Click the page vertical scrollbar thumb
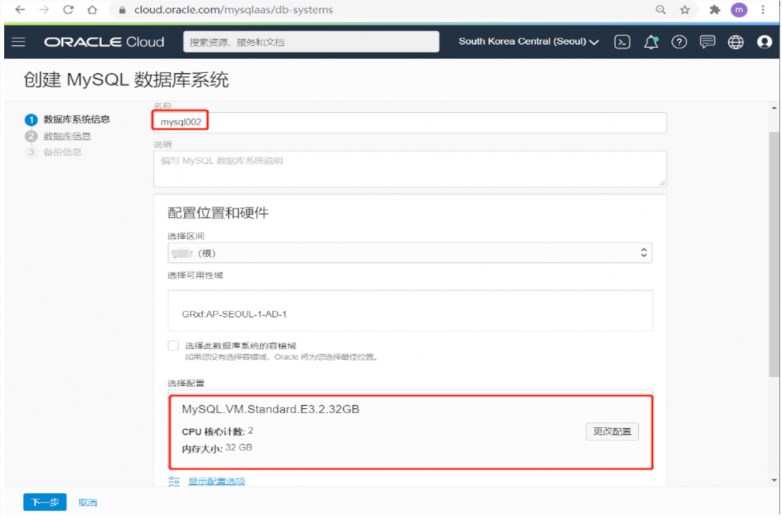This screenshot has width=782, height=520. point(774,254)
